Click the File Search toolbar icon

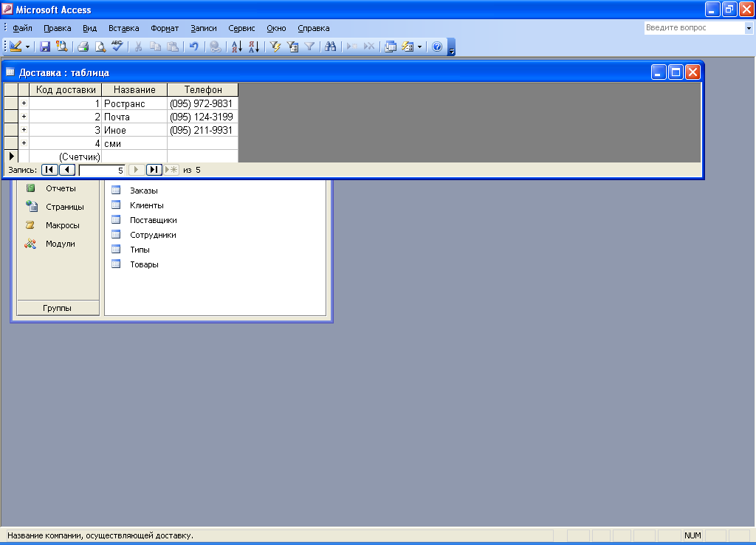62,47
